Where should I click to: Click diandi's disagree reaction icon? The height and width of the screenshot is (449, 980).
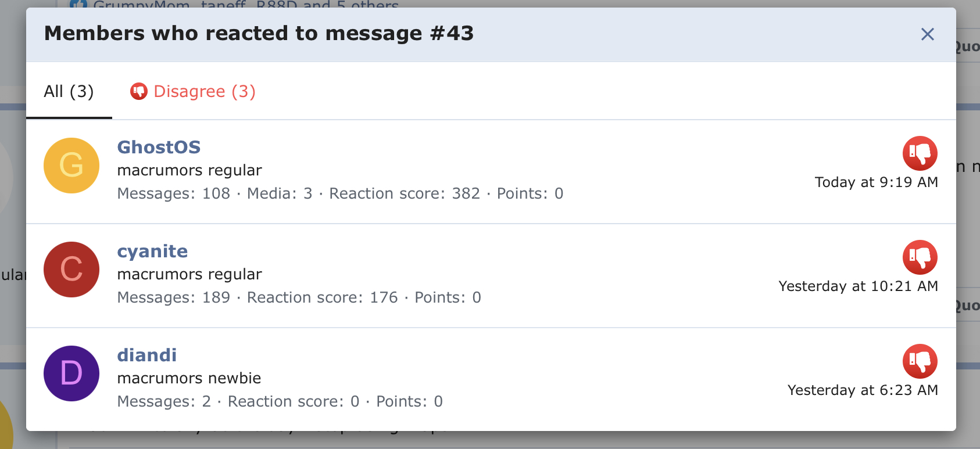[x=920, y=361]
